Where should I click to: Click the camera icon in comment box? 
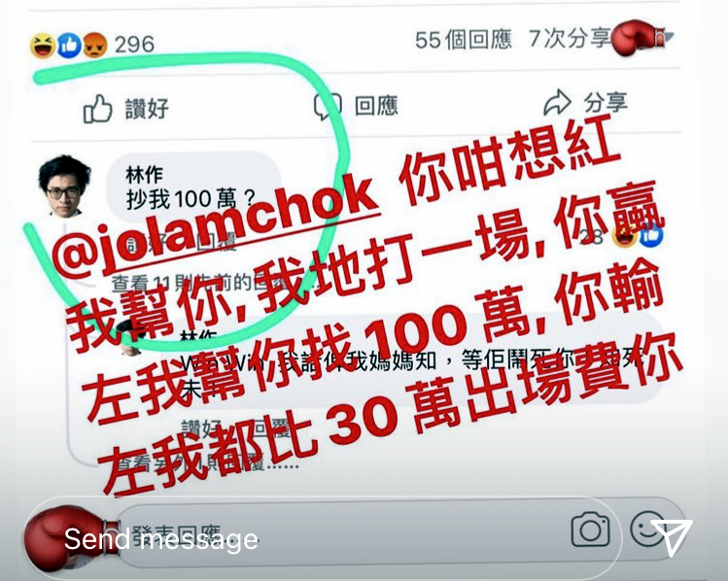(x=590, y=530)
